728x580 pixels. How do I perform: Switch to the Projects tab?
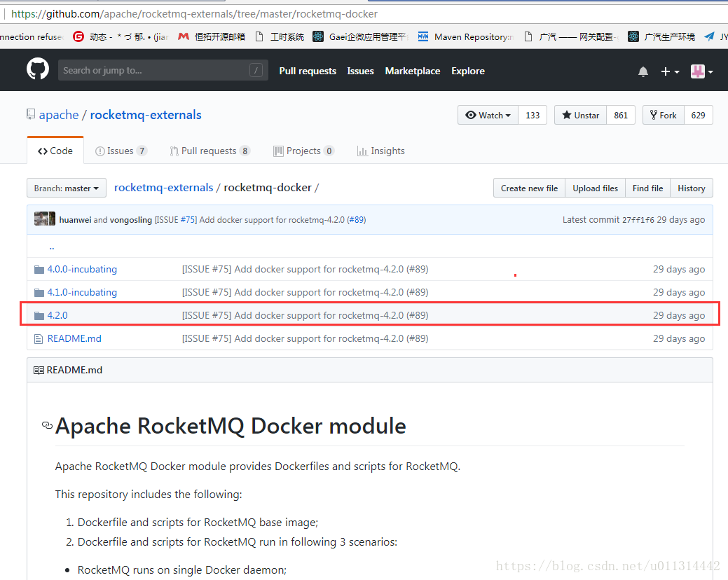303,151
